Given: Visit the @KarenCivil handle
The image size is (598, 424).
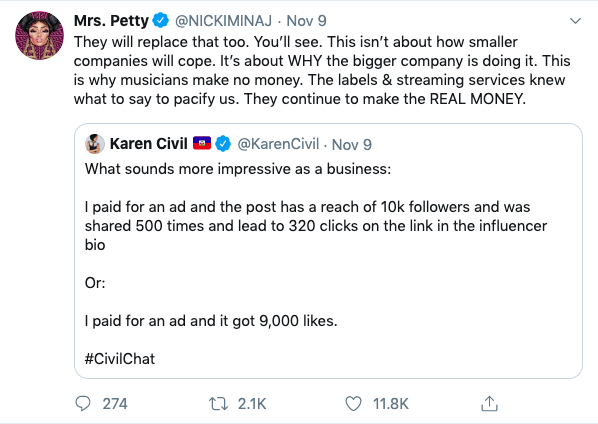Looking at the screenshot, I should pyautogui.click(x=278, y=144).
